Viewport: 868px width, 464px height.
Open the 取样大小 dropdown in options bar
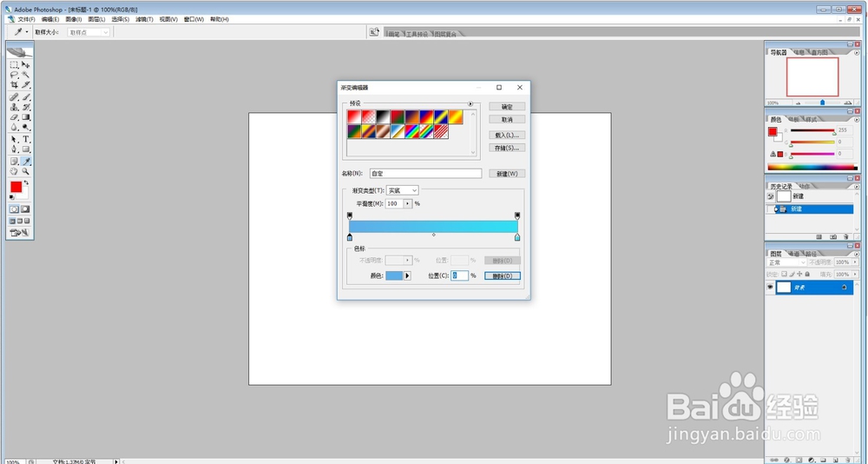(89, 32)
